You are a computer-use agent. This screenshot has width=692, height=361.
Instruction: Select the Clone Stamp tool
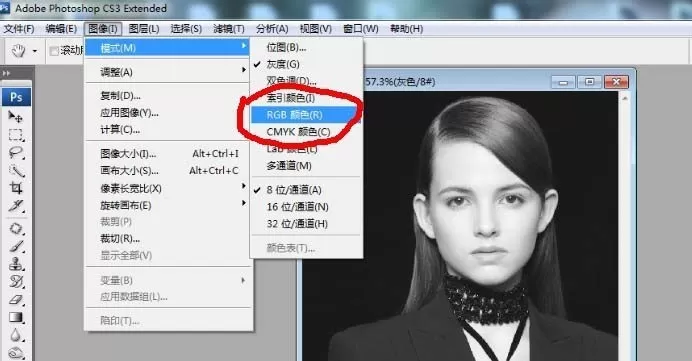(16, 264)
